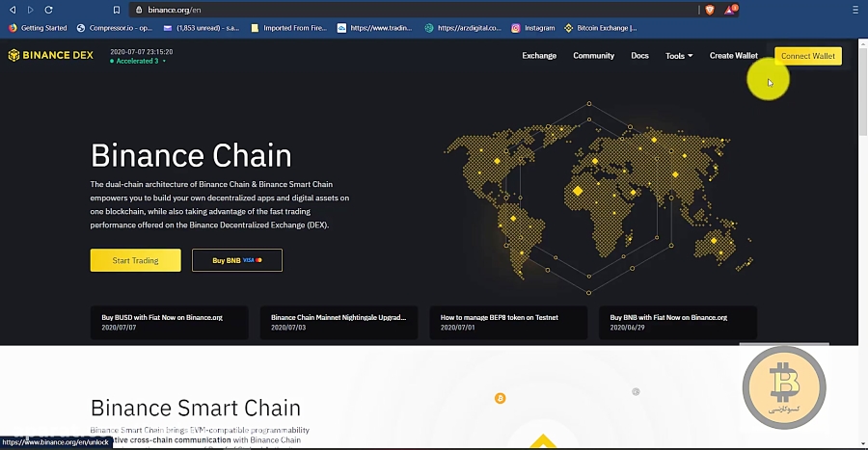Open the (1,853 unread) mail bookmark
Viewport: 868px width, 450px height.
coord(201,28)
